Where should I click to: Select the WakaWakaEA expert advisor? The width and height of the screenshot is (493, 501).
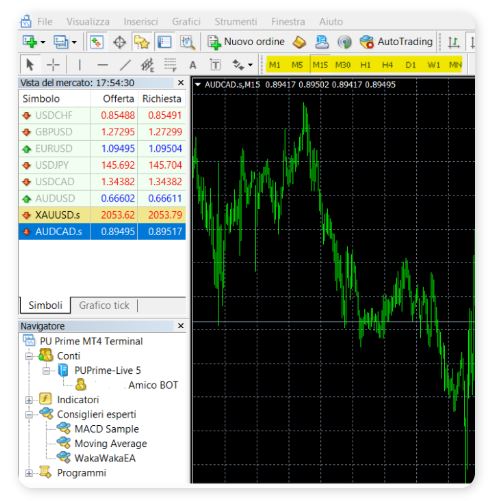click(105, 458)
